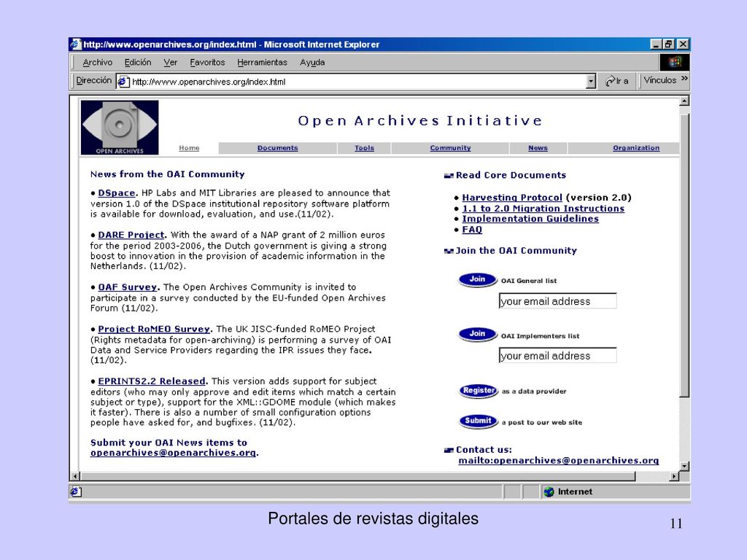Open the EPRINTS2.2 Released link

pos(152,381)
